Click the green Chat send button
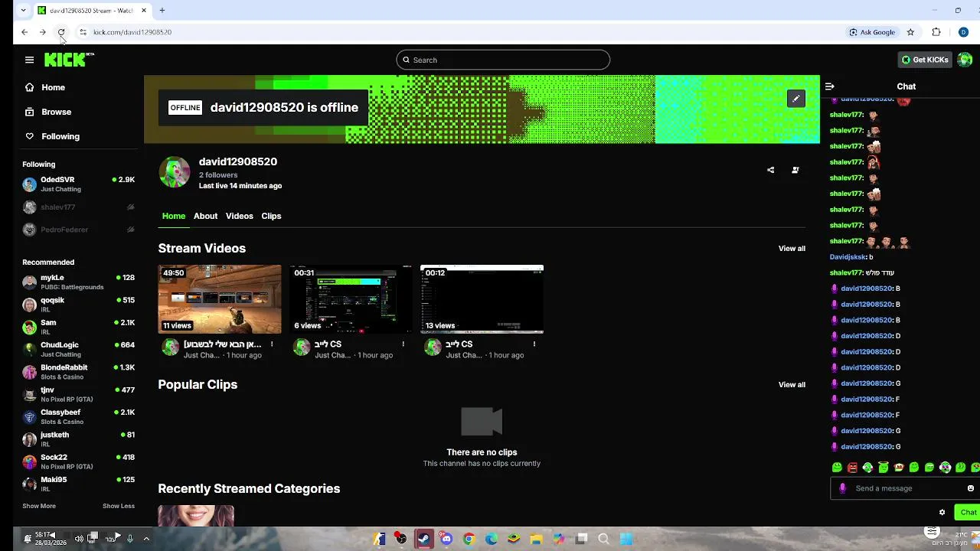Image resolution: width=980 pixels, height=551 pixels. (x=968, y=513)
